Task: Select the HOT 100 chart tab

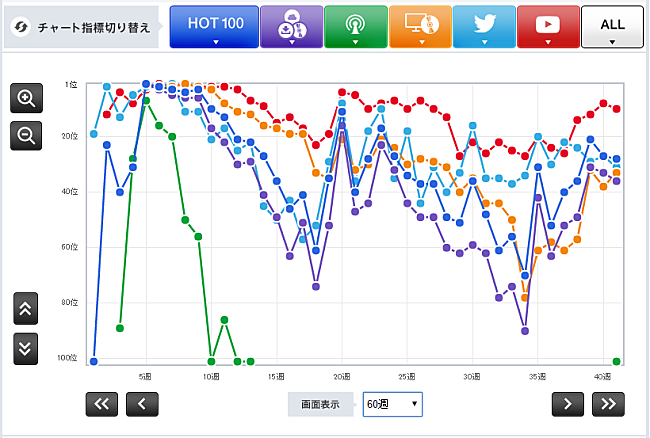Action: 214,27
